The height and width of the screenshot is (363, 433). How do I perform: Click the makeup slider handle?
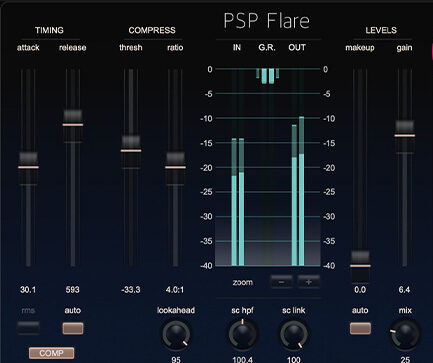pos(360,266)
